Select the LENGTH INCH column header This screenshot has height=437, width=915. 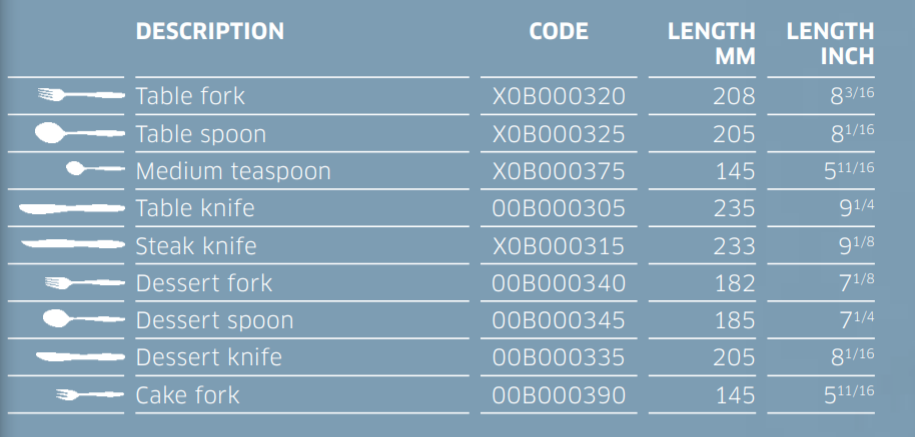click(x=830, y=44)
